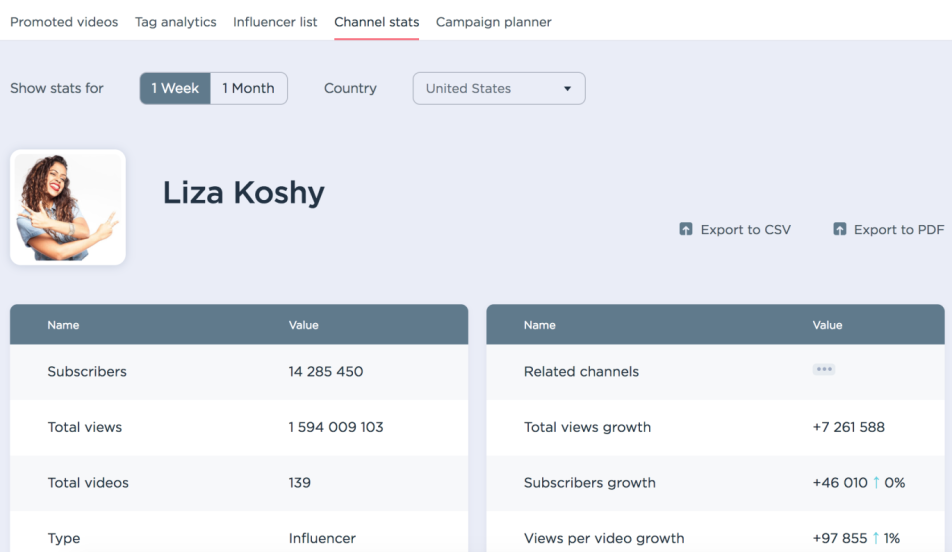
Task: Select the Influencer type value
Action: (x=322, y=539)
